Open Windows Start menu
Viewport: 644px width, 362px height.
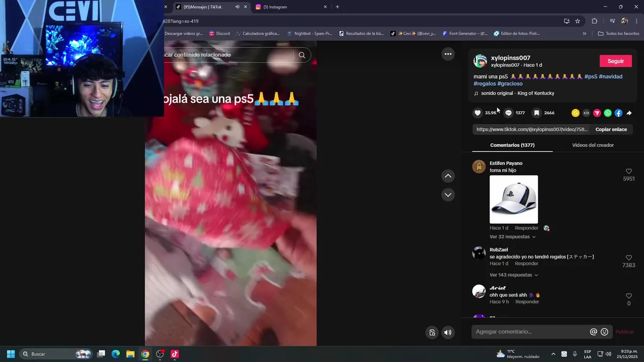(11, 354)
